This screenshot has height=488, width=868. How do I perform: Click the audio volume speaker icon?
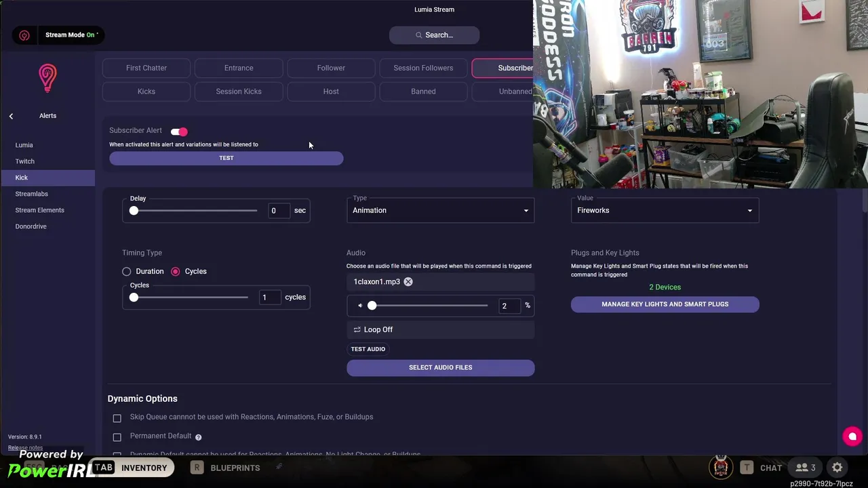pyautogui.click(x=360, y=306)
